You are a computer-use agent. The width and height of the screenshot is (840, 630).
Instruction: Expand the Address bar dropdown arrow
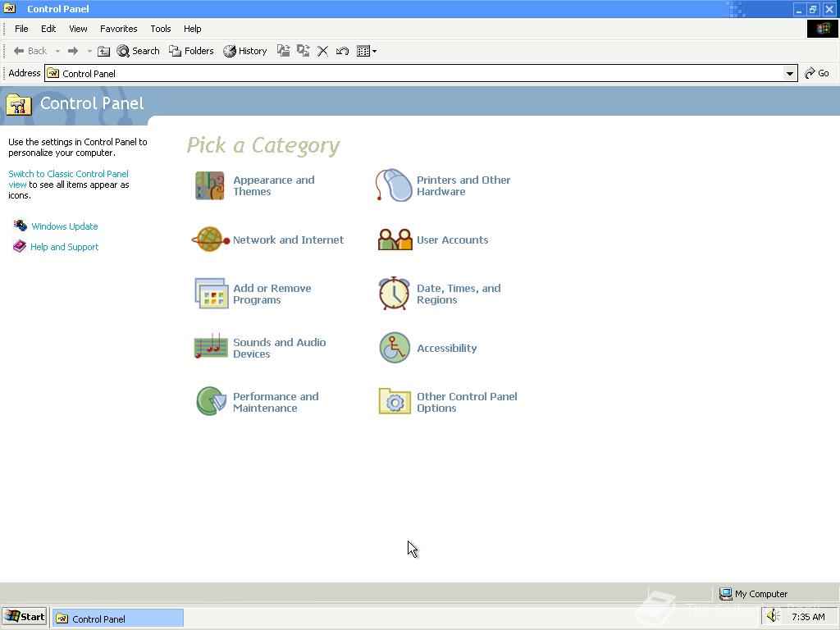tap(790, 73)
